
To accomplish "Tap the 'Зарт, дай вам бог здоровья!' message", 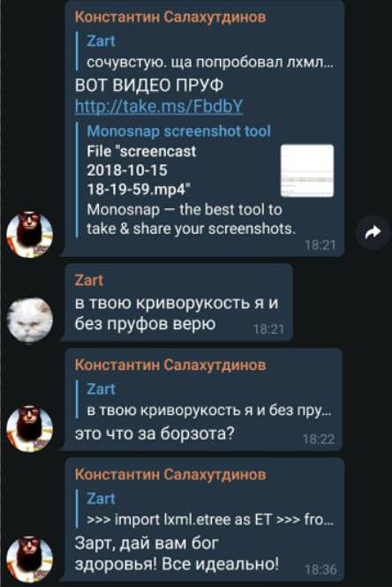I will pos(176,553).
